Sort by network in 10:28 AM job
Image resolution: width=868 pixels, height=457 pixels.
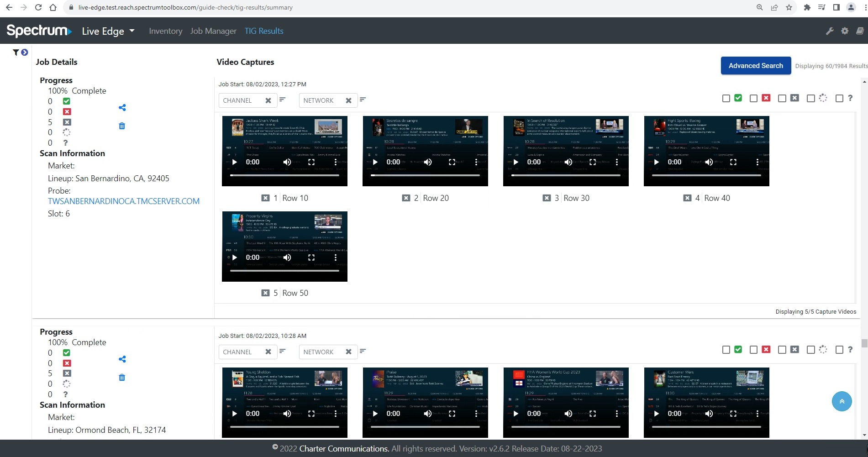tap(363, 351)
